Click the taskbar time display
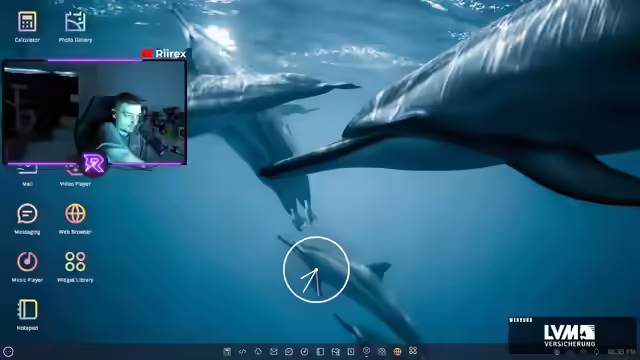Screen dimensions: 640x360 click(622, 351)
